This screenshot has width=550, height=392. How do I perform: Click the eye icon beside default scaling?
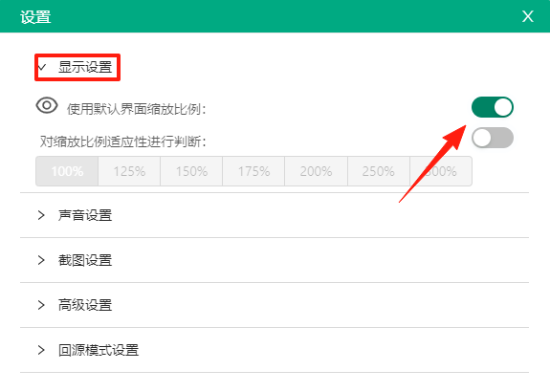click(x=47, y=105)
